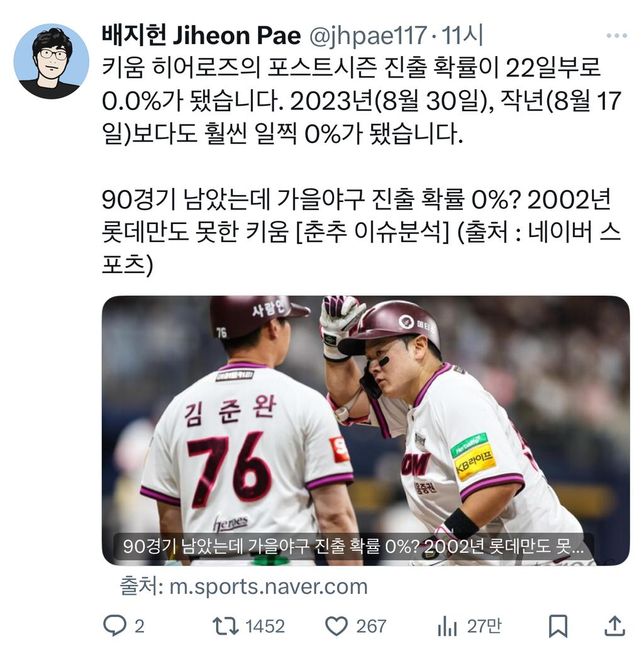Click the reply count number 2
Viewport: 644px width, 651px height.
click(140, 626)
